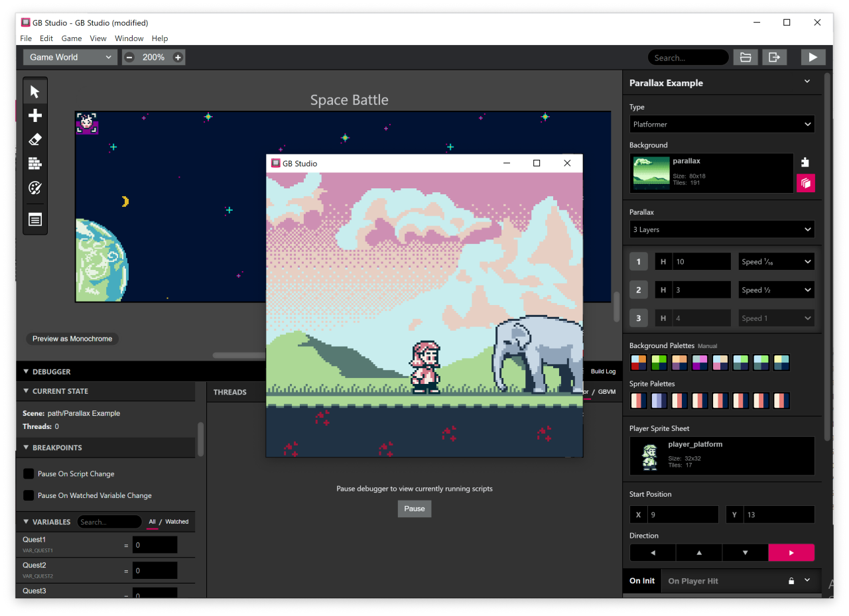Select the first background palette swatch
Screen dimensions: 849x616
639,363
